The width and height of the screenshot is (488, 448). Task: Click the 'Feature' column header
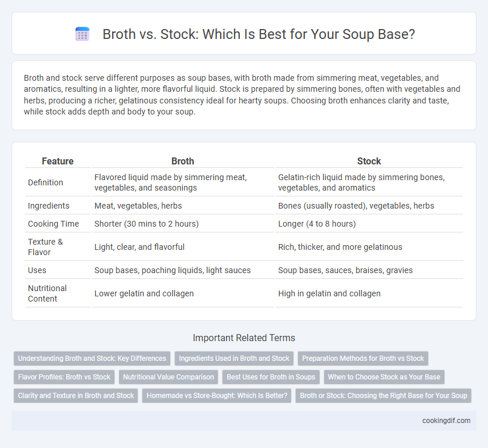[58, 161]
